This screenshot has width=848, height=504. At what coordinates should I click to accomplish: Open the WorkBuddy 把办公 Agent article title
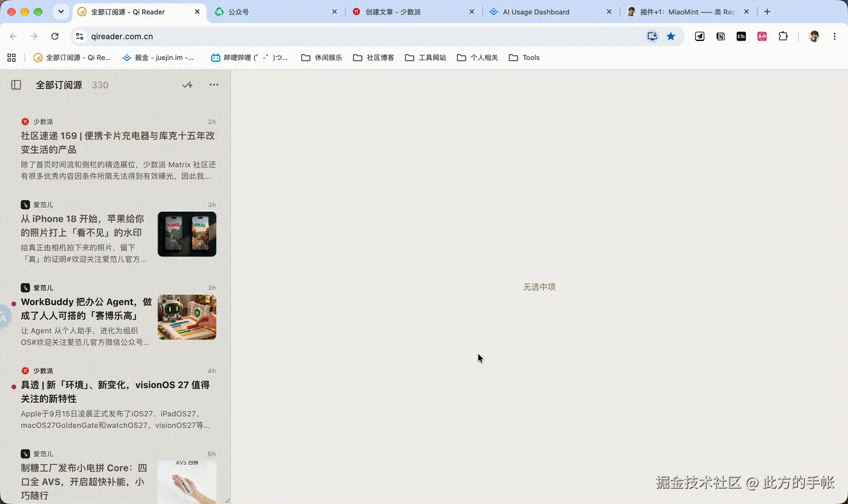pyautogui.click(x=87, y=309)
